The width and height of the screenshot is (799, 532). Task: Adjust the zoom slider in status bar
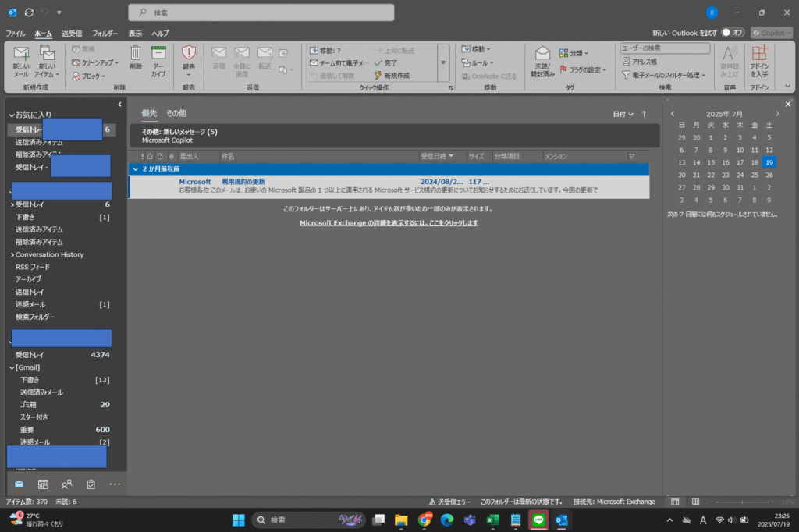pos(742,502)
